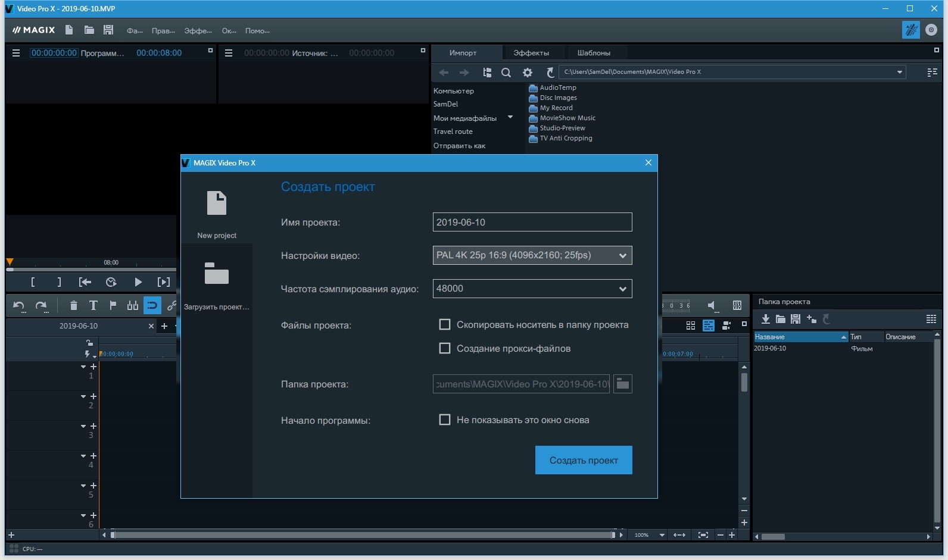Click the blue Create project button
Screen dimensions: 948x560
tap(584, 460)
